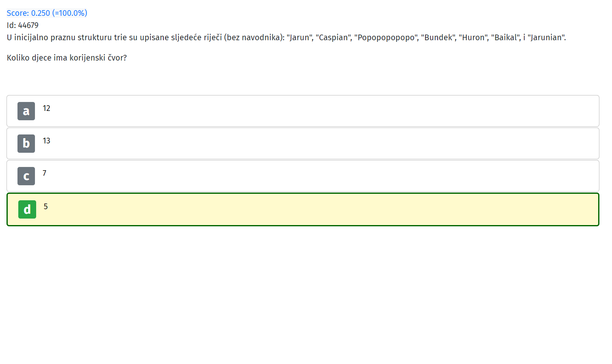The width and height of the screenshot is (612, 364).
Task: Click the gray letter 'c' badge
Action: (x=26, y=176)
